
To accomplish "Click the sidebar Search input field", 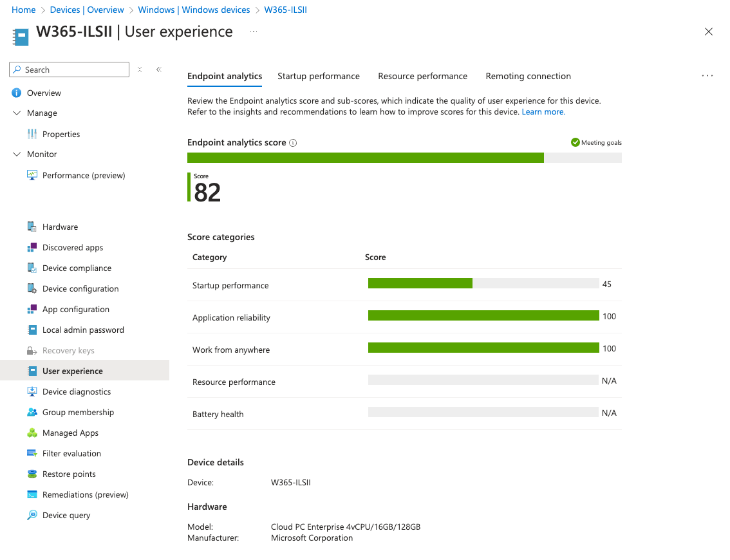I will point(69,70).
